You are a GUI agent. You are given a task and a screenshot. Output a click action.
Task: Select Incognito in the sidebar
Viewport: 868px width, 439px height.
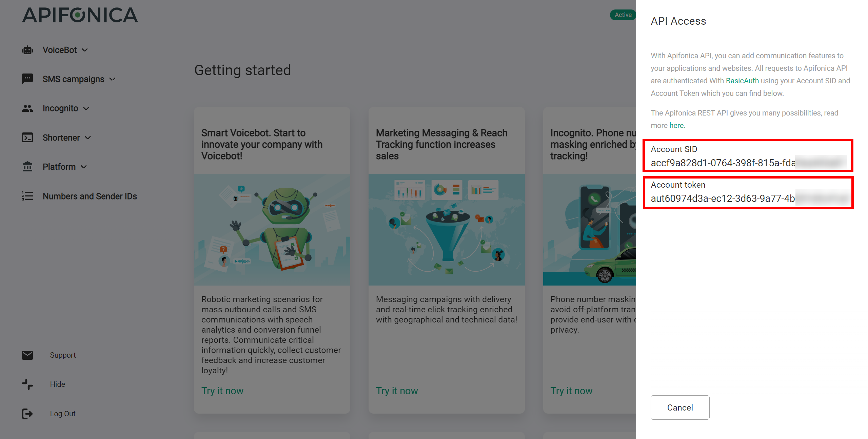tap(60, 108)
